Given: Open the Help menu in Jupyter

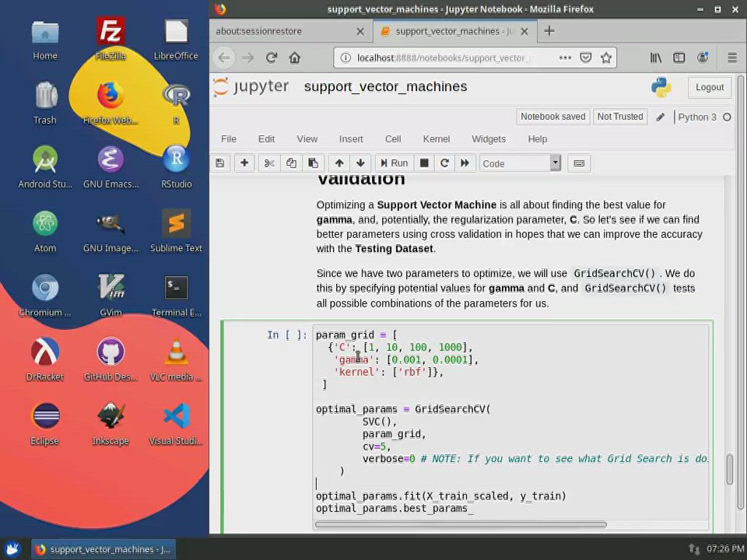Looking at the screenshot, I should click(538, 139).
